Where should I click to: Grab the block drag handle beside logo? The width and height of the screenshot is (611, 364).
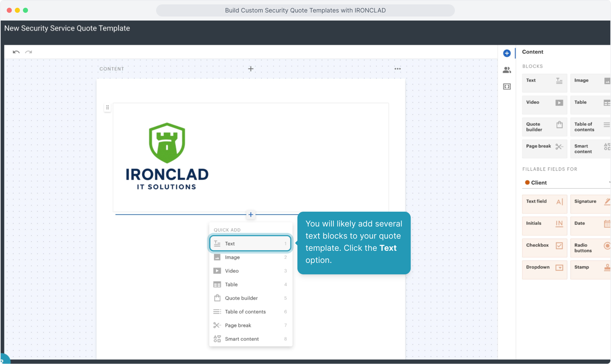point(107,108)
